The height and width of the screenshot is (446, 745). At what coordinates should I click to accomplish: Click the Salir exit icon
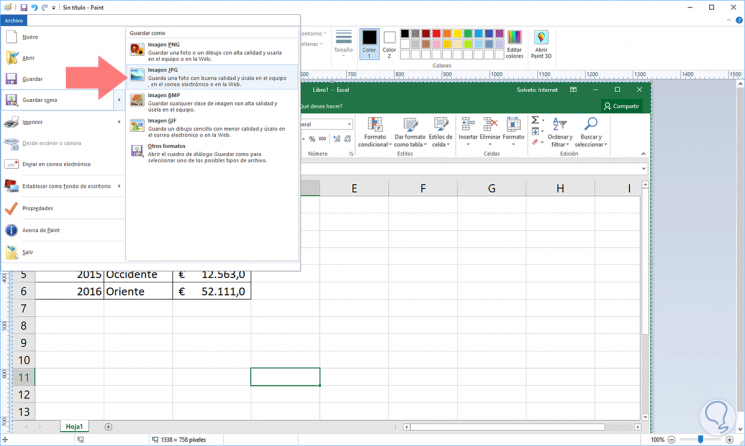tap(12, 252)
